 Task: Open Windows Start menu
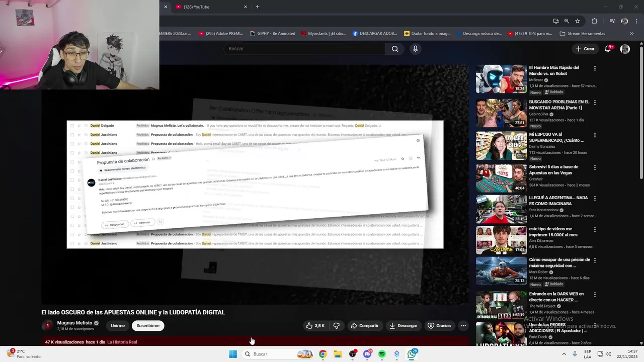click(232, 354)
